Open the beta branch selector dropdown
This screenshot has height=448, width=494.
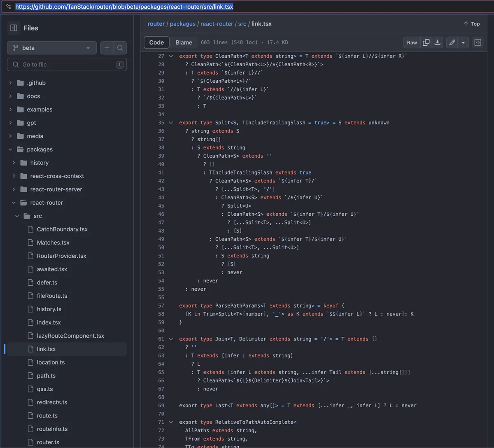(x=52, y=48)
